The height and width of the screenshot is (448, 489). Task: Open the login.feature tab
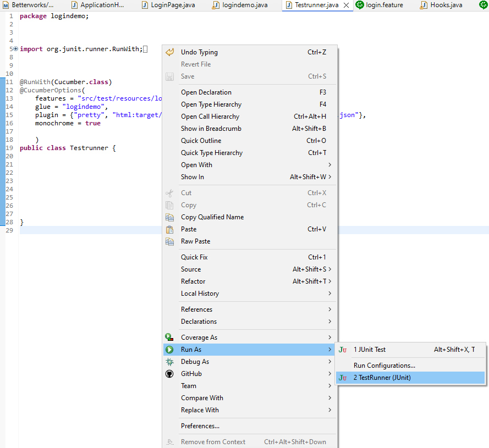tap(380, 5)
